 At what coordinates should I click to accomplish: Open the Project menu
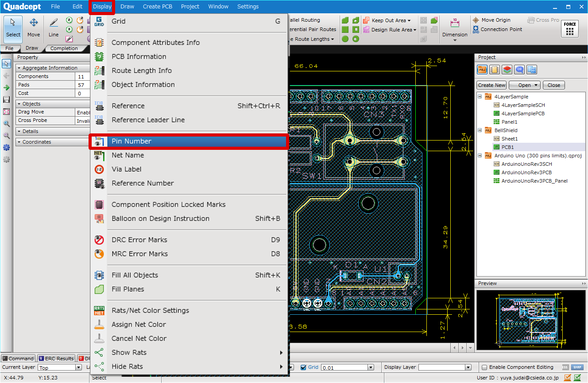190,6
